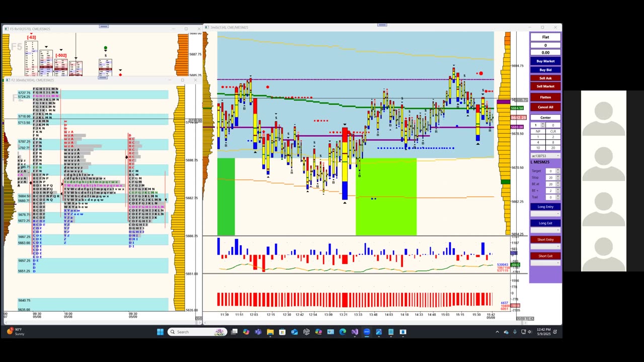The height and width of the screenshot is (362, 644).
Task: Click the 12:03 time axis label
Action: [x=253, y=315]
